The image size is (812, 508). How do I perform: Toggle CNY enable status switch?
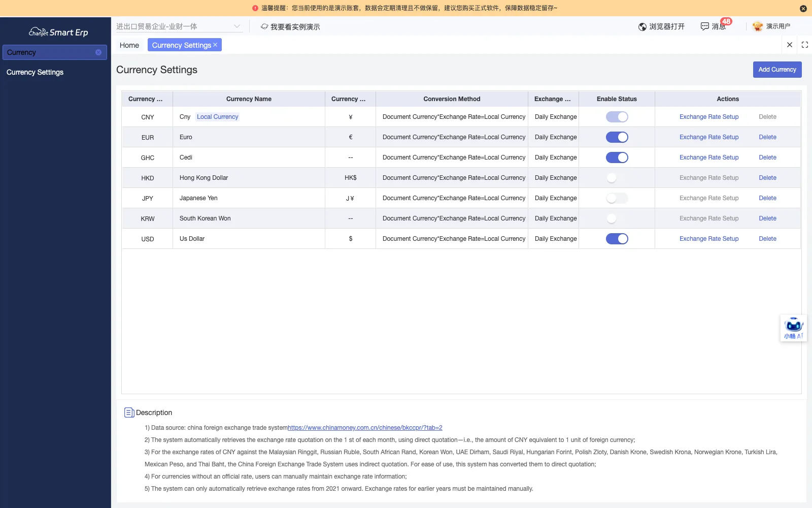617,117
